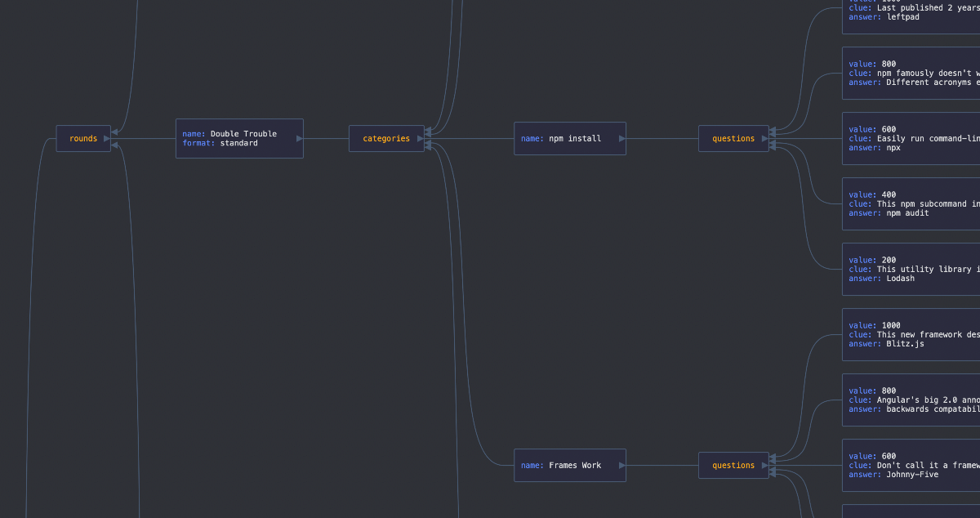The height and width of the screenshot is (518, 980).
Task: Select the Frames Work category node
Action: [x=568, y=466]
